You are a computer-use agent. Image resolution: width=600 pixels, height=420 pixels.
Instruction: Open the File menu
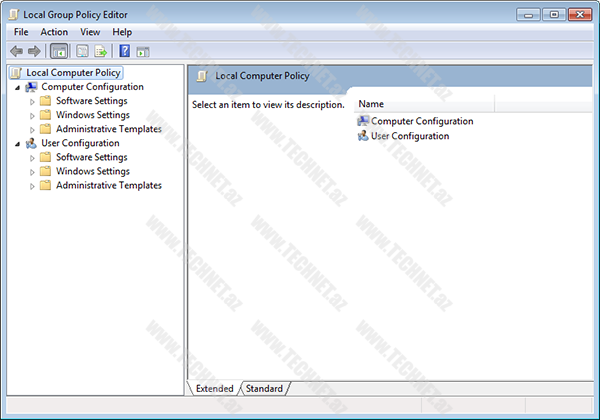[x=21, y=32]
